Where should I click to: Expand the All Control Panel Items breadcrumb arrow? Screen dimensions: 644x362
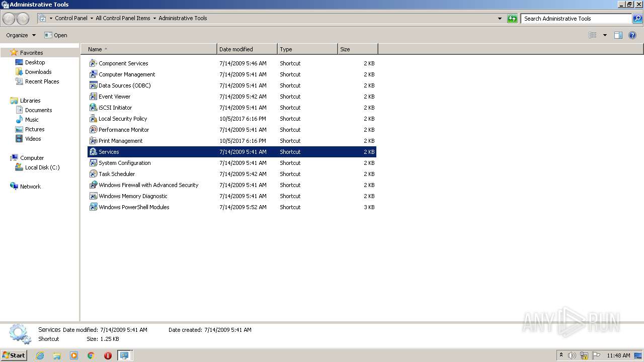[154, 18]
